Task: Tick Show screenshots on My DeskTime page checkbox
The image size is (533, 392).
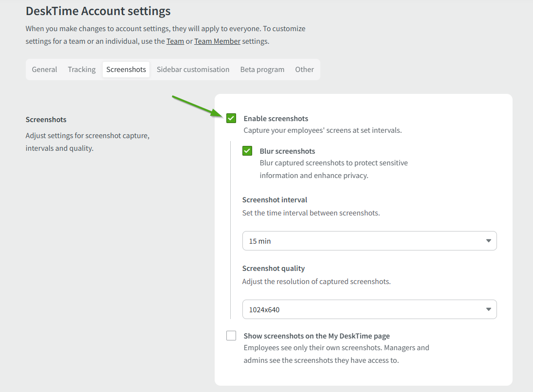Action: click(231, 336)
